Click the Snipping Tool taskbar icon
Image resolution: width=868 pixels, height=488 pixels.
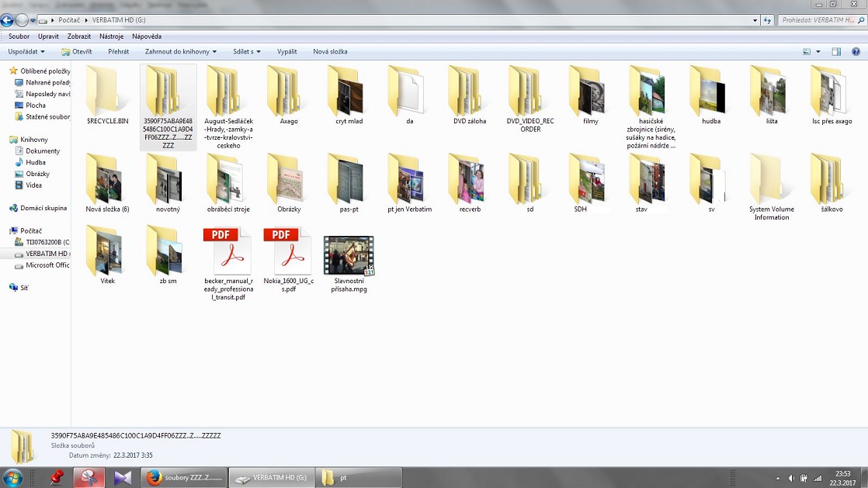point(89,478)
